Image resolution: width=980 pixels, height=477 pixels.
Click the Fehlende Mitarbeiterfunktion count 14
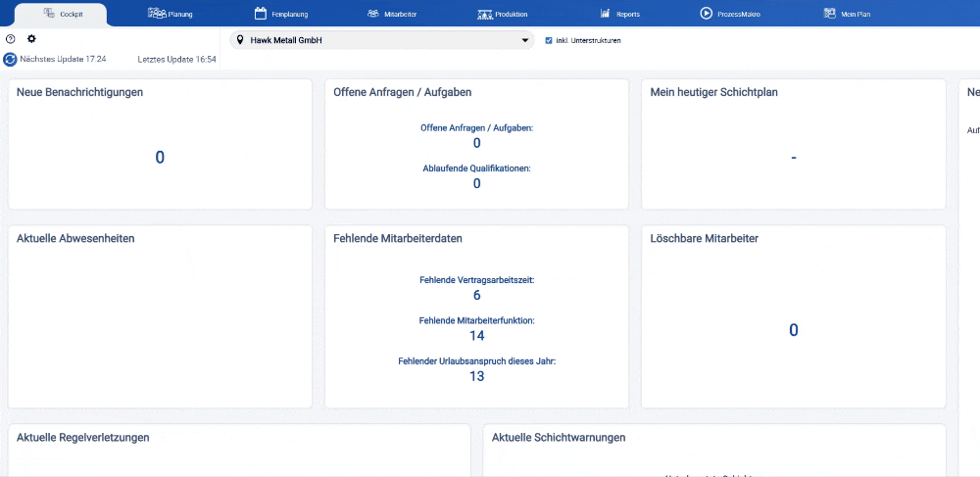(x=476, y=335)
